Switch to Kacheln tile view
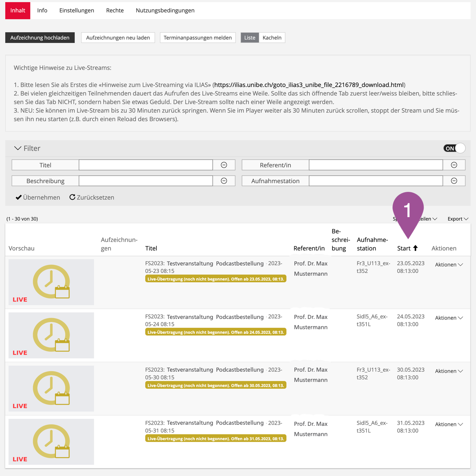 (x=272, y=38)
